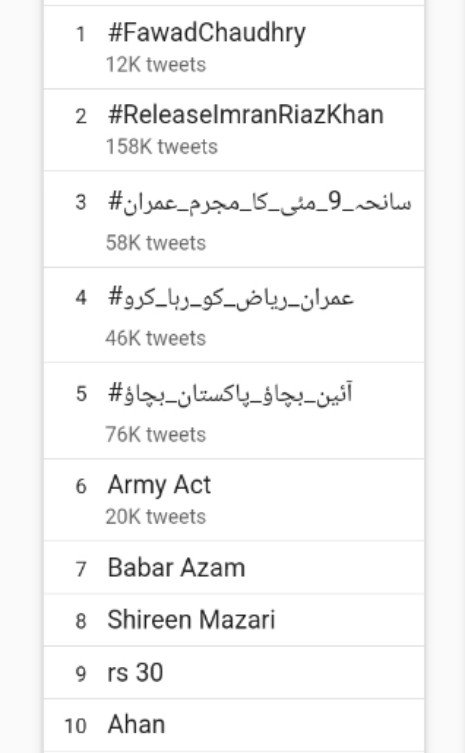Viewport: 465px width, 753px height.
Task: Select the Urdu hashtag ranked number 3
Action: tap(260, 202)
